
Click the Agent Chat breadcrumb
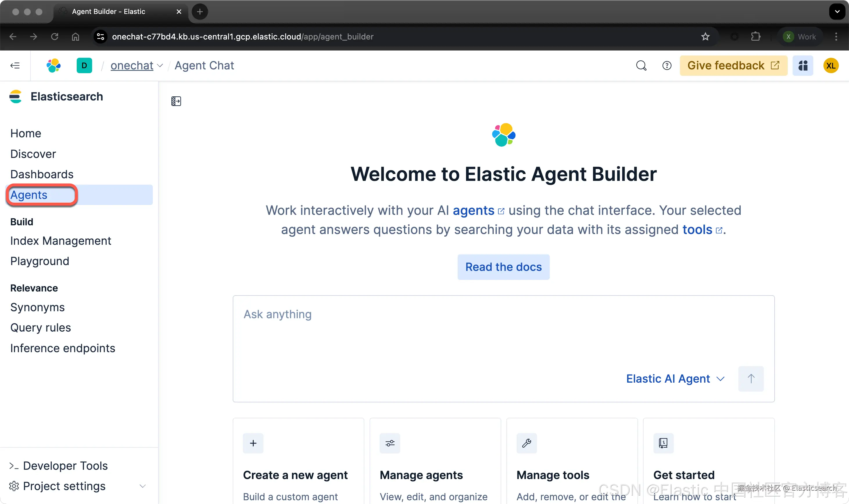pyautogui.click(x=204, y=66)
